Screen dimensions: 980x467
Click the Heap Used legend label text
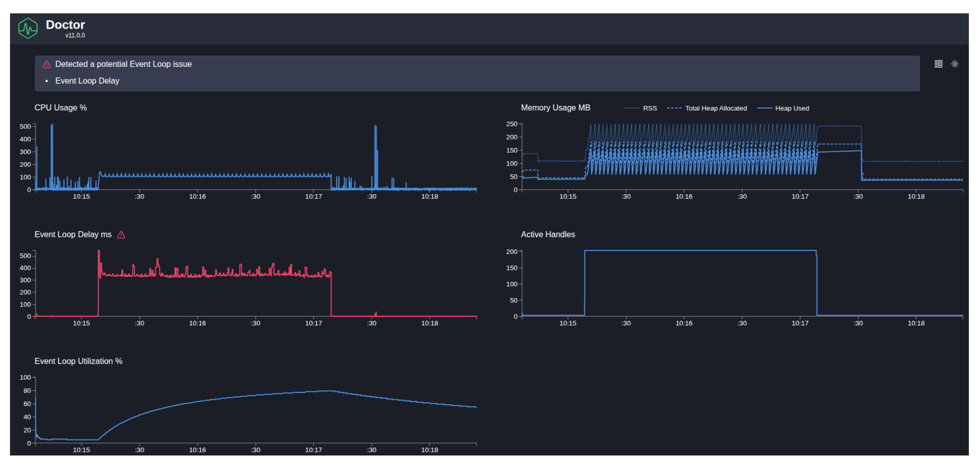tap(792, 108)
